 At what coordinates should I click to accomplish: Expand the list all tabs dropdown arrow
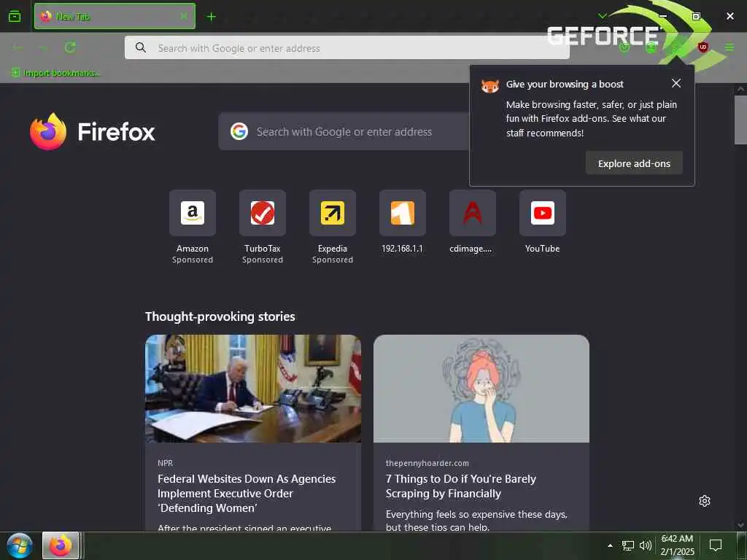(602, 16)
